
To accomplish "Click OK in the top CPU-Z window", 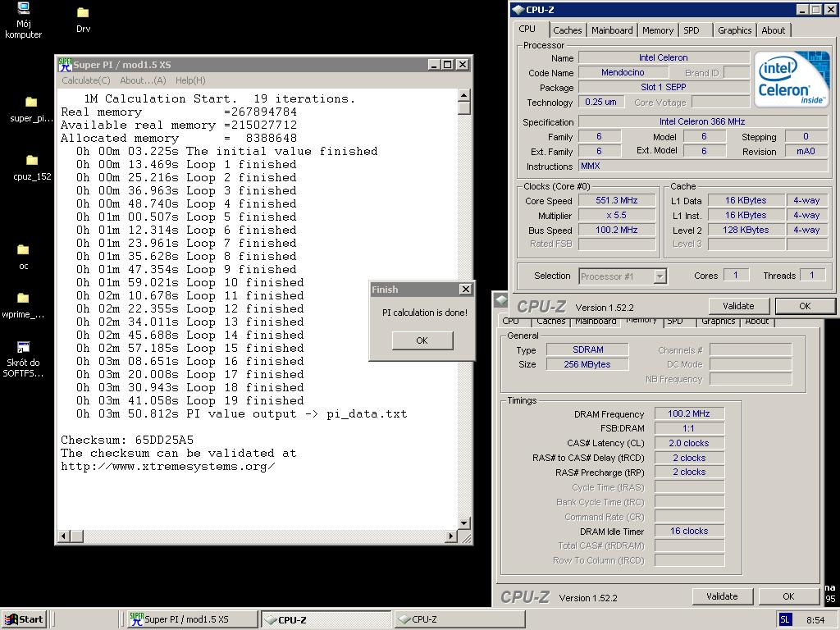I will (805, 307).
